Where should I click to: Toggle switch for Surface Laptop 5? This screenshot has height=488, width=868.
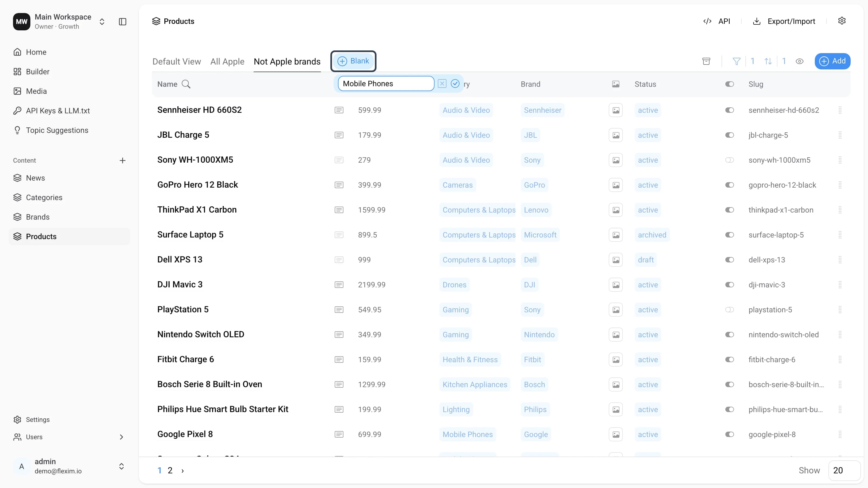(x=729, y=235)
